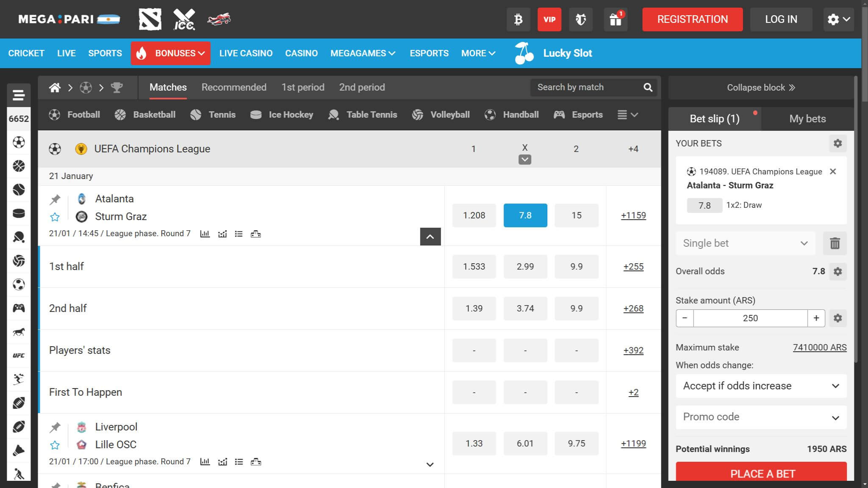The height and width of the screenshot is (488, 868).
Task: Increase stake with plus button
Action: [x=816, y=318]
